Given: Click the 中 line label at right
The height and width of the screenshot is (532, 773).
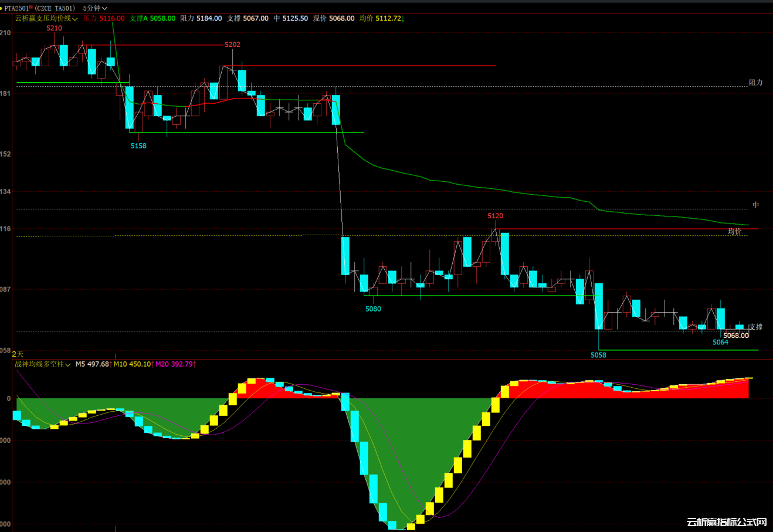Looking at the screenshot, I should 756,205.
